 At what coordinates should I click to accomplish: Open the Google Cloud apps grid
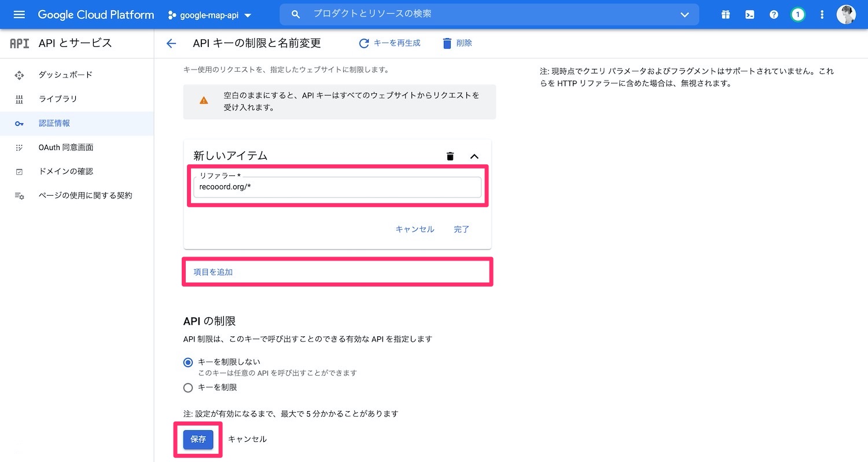tap(725, 14)
